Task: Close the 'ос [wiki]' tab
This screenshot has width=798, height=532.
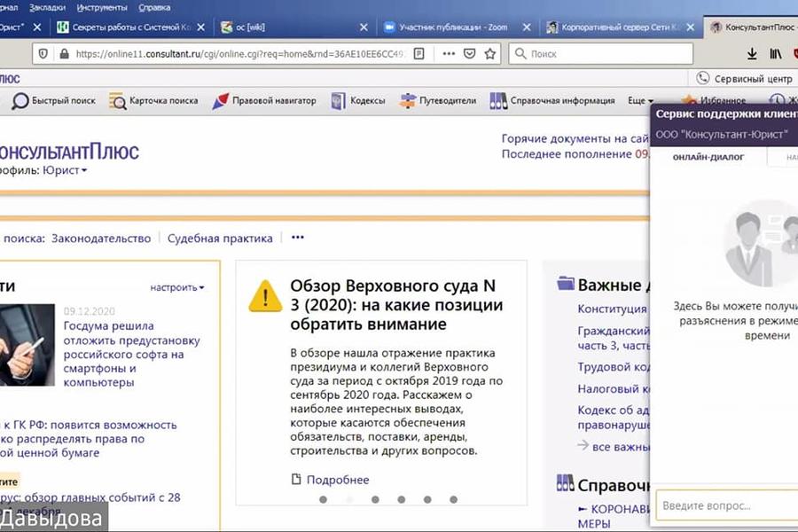Action: 364,27
